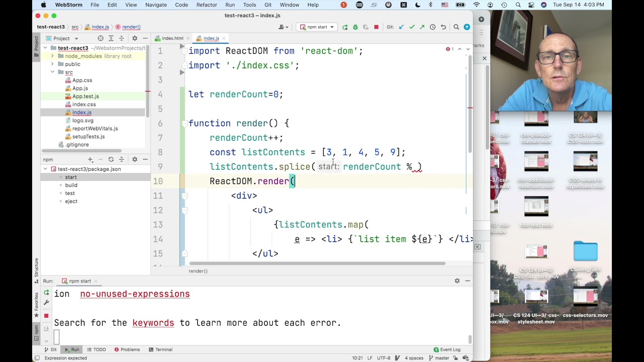Hide the Project tool window
Viewport: 644px width, 362px height.
coord(145,38)
